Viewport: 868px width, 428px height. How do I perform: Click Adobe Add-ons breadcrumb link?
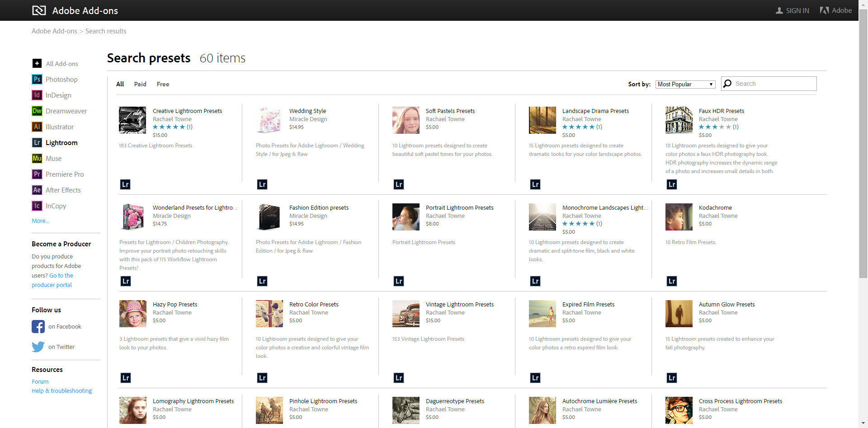click(x=54, y=31)
